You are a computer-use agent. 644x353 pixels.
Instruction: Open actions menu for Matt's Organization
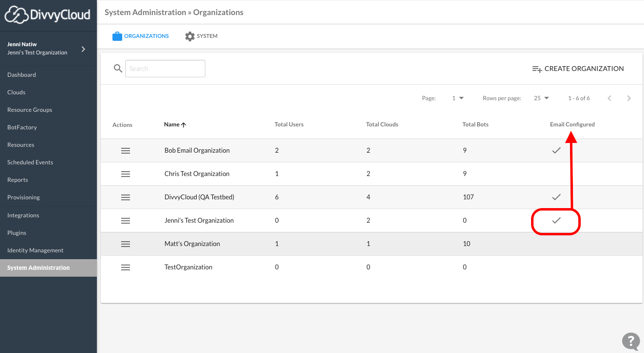125,244
